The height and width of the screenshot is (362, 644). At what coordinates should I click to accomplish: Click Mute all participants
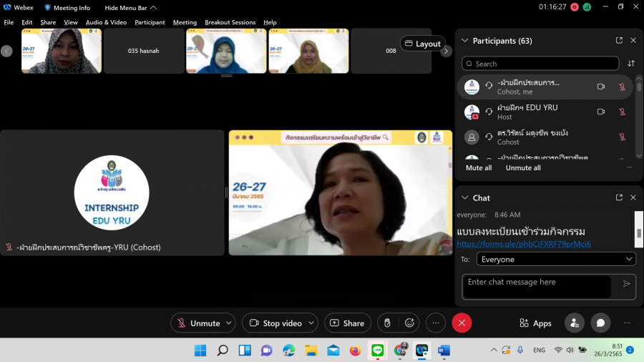[479, 168]
